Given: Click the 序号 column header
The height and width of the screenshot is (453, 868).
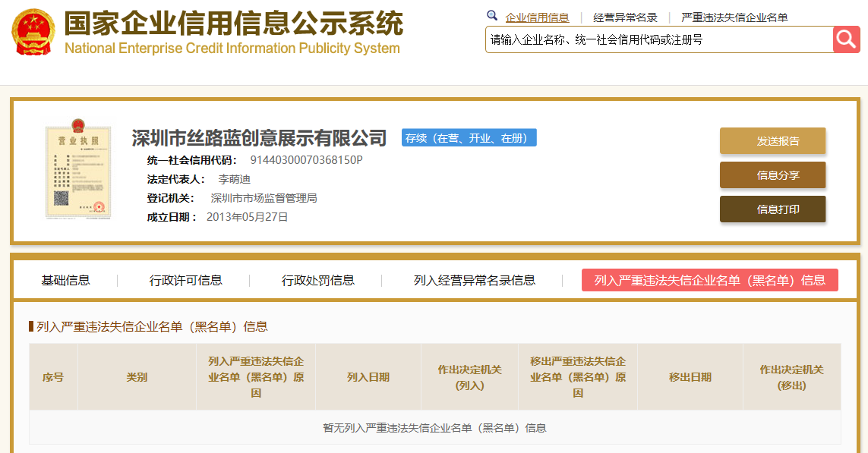Looking at the screenshot, I should pos(53,377).
